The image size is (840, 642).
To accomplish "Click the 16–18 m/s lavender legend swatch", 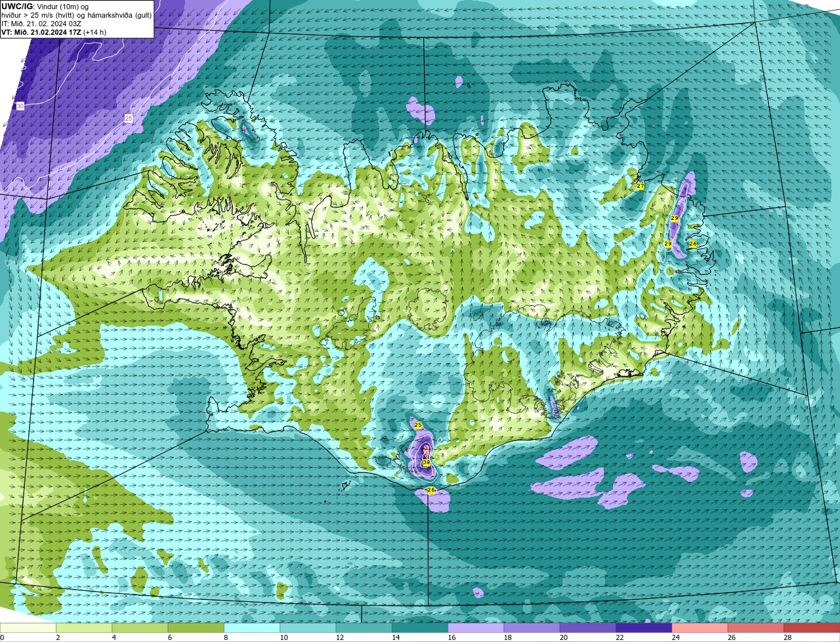I will (x=476, y=628).
